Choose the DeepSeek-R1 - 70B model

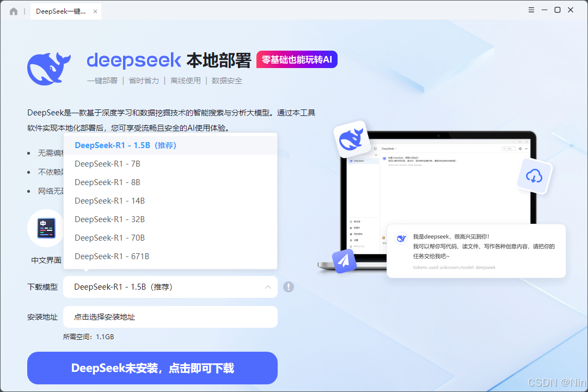pos(170,237)
